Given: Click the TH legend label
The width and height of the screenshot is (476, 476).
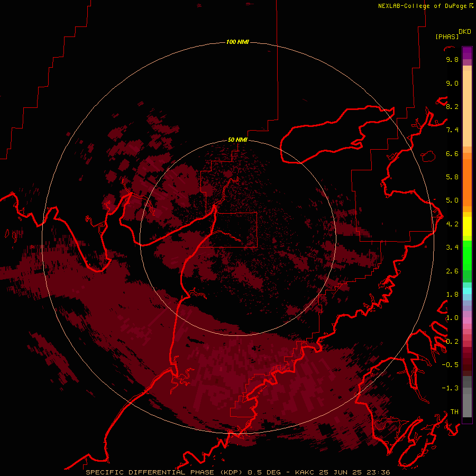Looking at the screenshot, I should [x=454, y=412].
